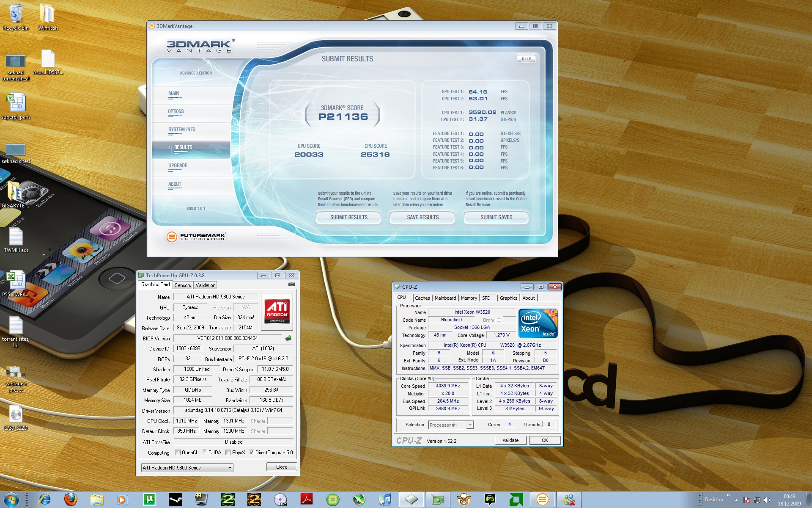This screenshot has height=508, width=812.
Task: Show hidden tray icons arrow
Action: click(736, 500)
